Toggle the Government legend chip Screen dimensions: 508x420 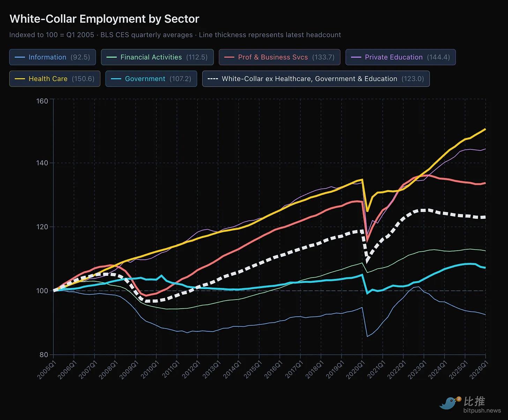151,79
